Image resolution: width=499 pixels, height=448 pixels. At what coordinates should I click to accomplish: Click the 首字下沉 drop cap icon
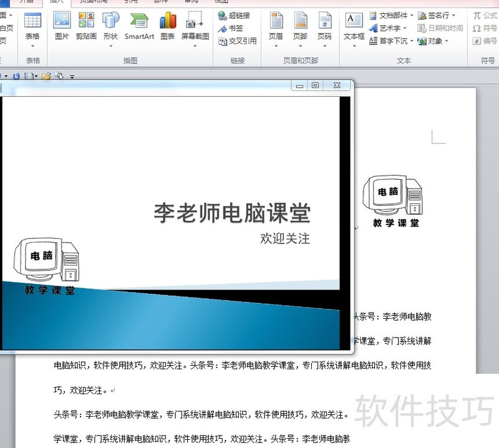(x=373, y=41)
